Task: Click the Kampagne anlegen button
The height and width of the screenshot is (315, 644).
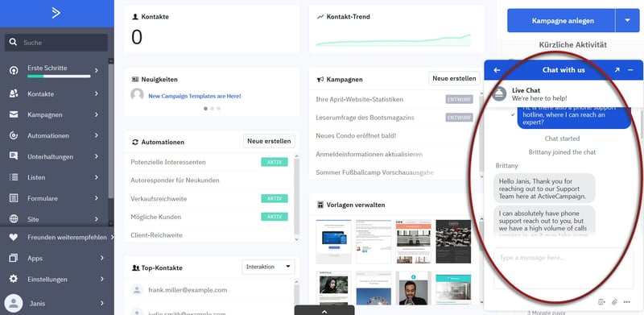Action: click(x=561, y=21)
